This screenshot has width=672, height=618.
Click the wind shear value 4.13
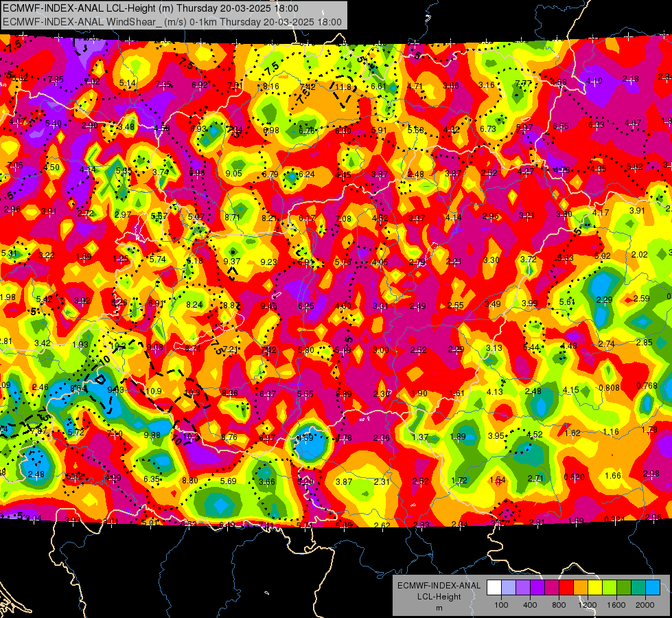tap(495, 391)
